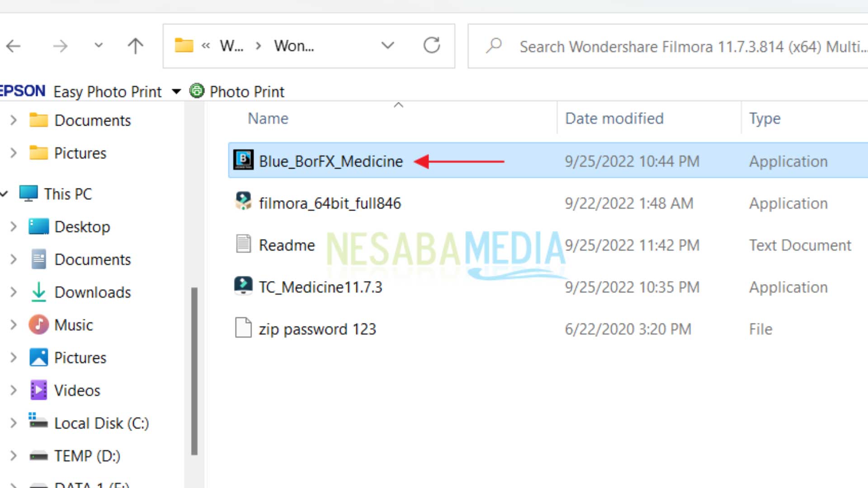
Task: Expand the yellow Documents folder
Action: tap(14, 120)
